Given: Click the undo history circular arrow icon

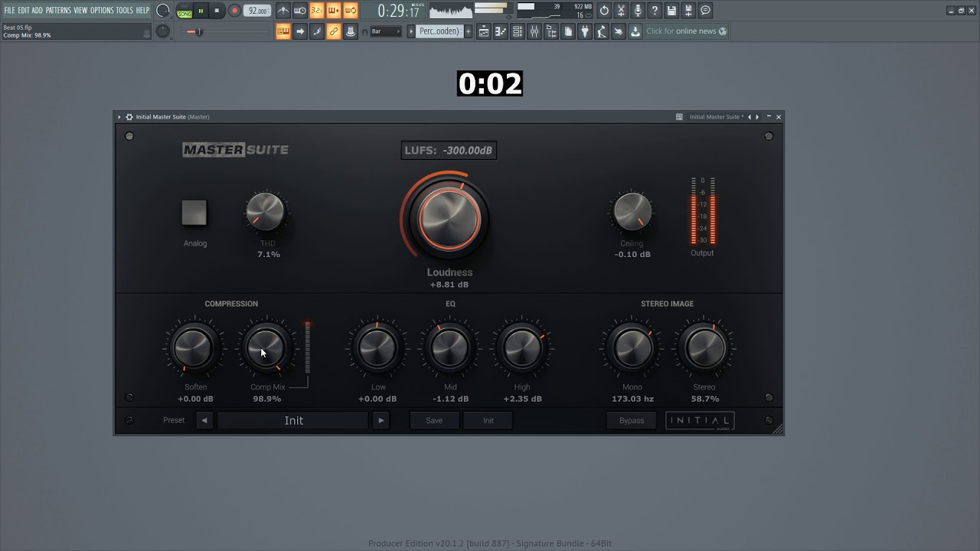Looking at the screenshot, I should tap(604, 11).
